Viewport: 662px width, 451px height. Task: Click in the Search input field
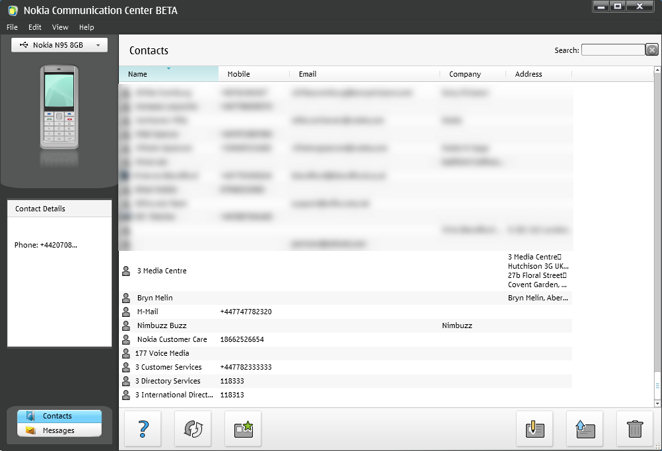(x=612, y=50)
